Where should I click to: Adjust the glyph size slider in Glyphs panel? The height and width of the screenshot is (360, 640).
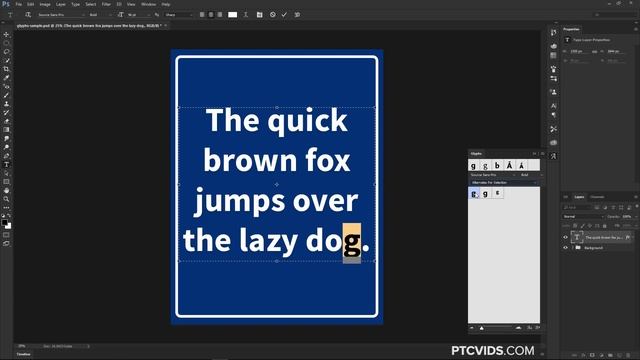pos(482,328)
